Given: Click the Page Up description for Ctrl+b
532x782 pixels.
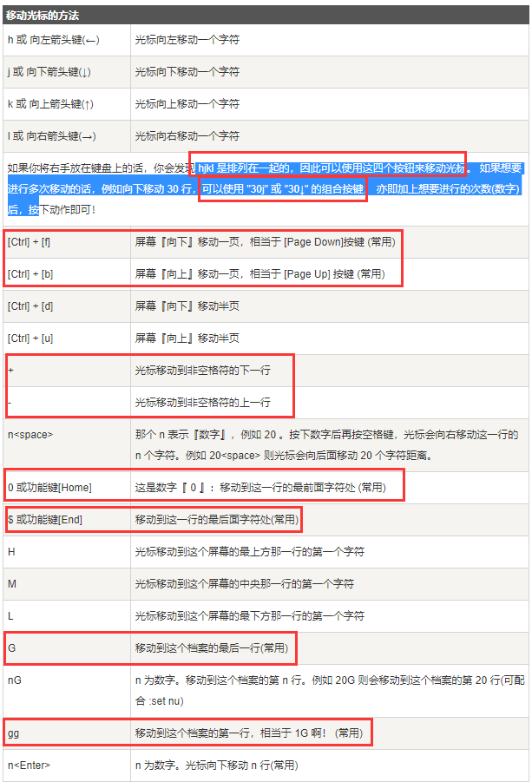Looking at the screenshot, I should tap(259, 273).
